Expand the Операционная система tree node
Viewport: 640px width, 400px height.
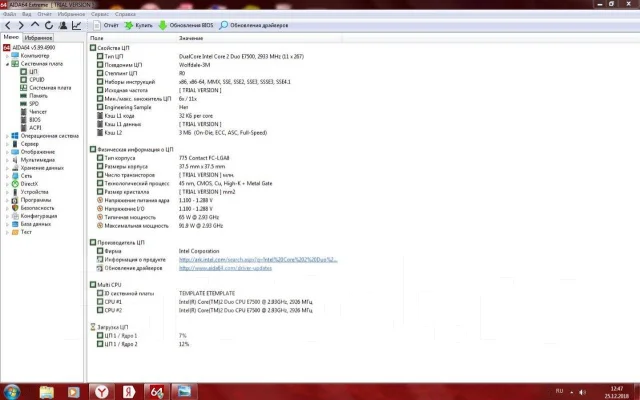point(7,136)
